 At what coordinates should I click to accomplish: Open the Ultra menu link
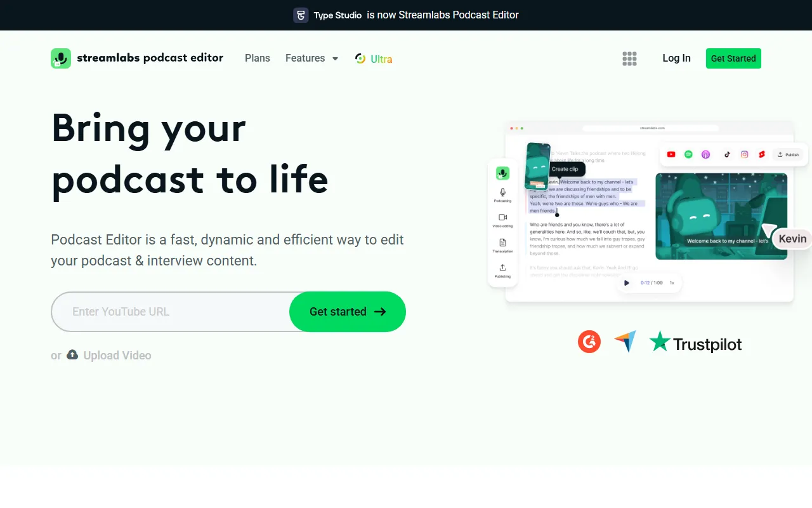pos(374,58)
